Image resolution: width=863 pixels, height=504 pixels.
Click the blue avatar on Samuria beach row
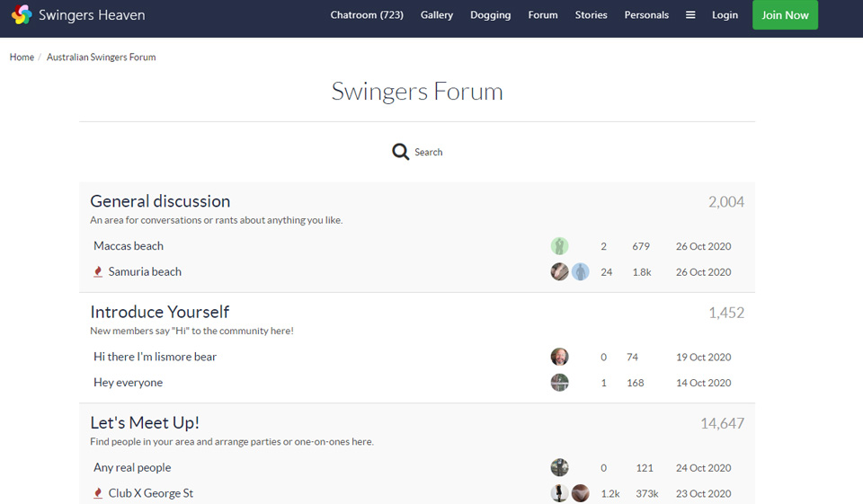[581, 271]
